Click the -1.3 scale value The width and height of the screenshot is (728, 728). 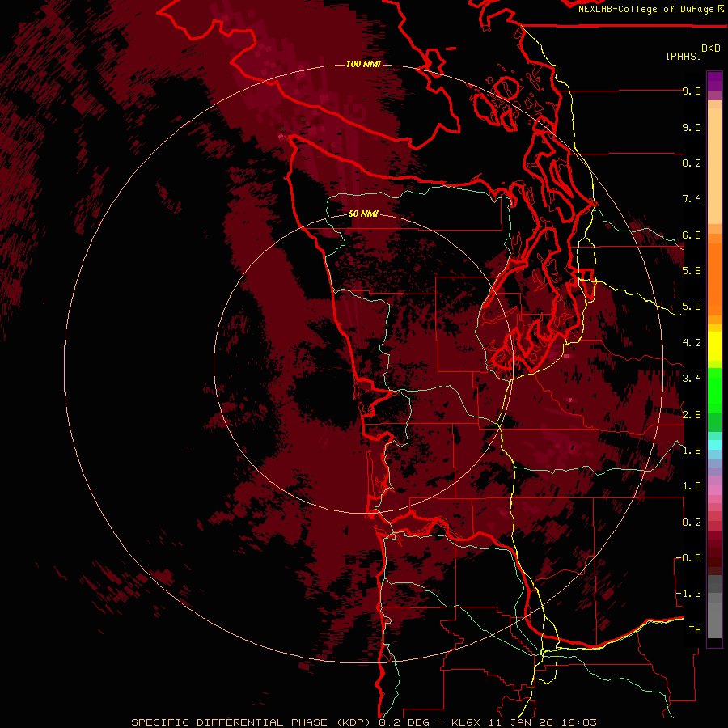tap(689, 594)
